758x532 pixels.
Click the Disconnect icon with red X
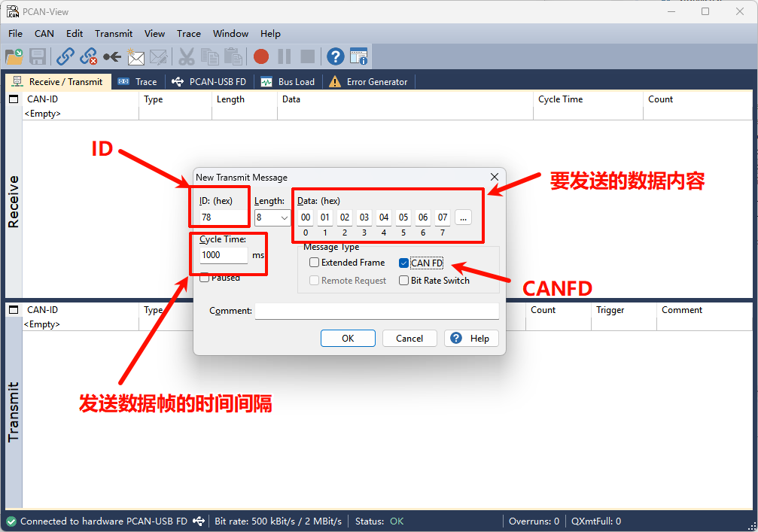(89, 56)
